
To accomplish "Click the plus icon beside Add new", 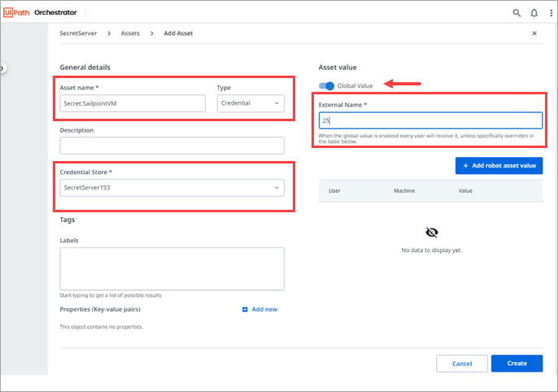I will click(x=245, y=310).
